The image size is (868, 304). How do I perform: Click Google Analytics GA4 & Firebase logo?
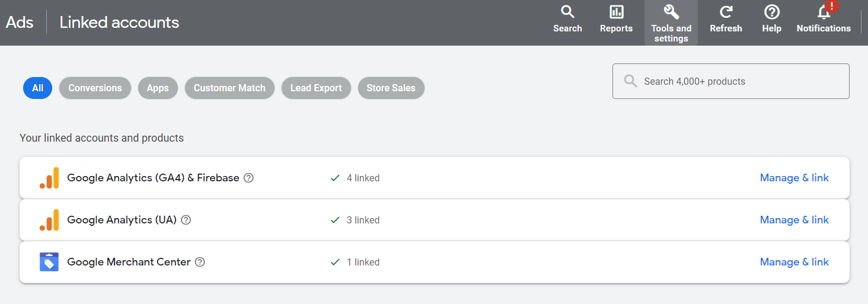(x=49, y=178)
